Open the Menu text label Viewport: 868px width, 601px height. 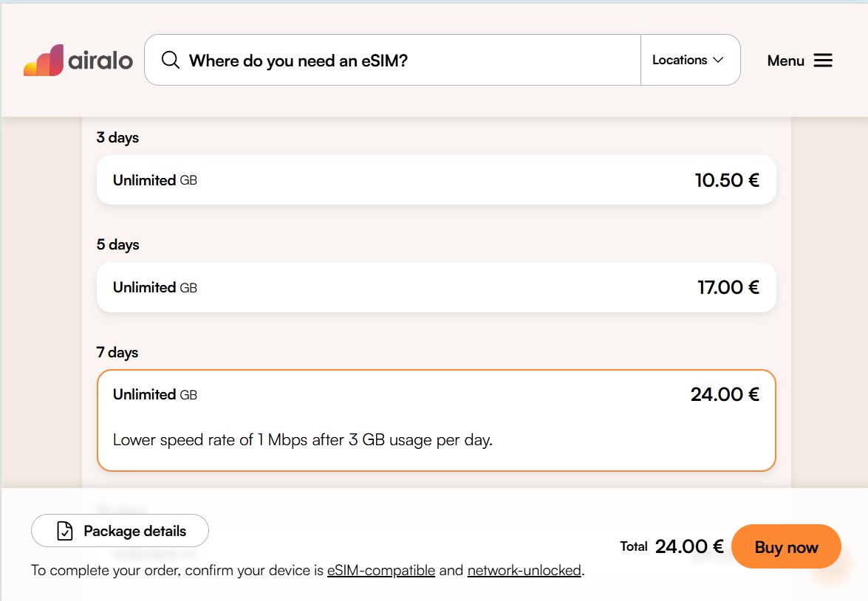tap(785, 61)
